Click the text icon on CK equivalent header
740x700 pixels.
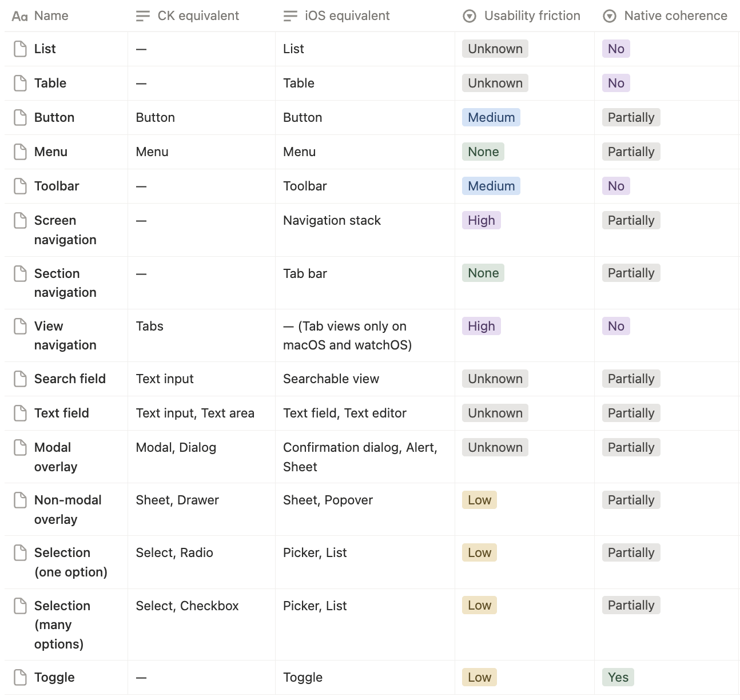click(x=142, y=15)
